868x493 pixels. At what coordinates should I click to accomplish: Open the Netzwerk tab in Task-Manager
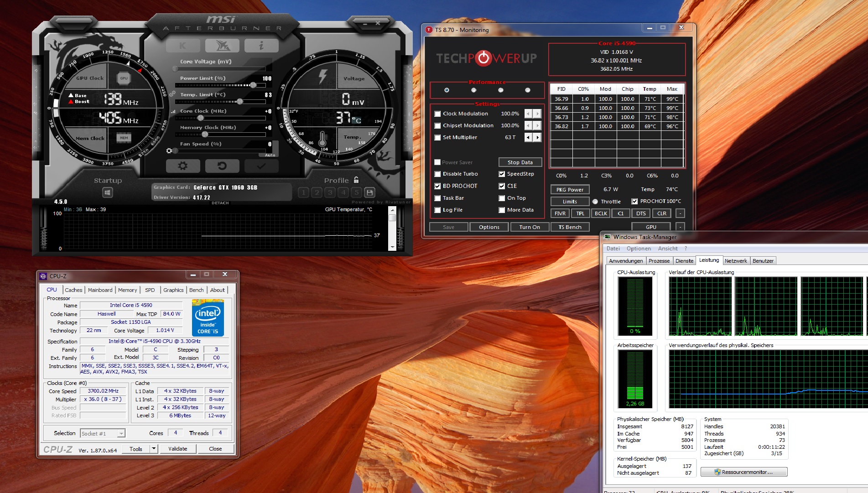[736, 261]
